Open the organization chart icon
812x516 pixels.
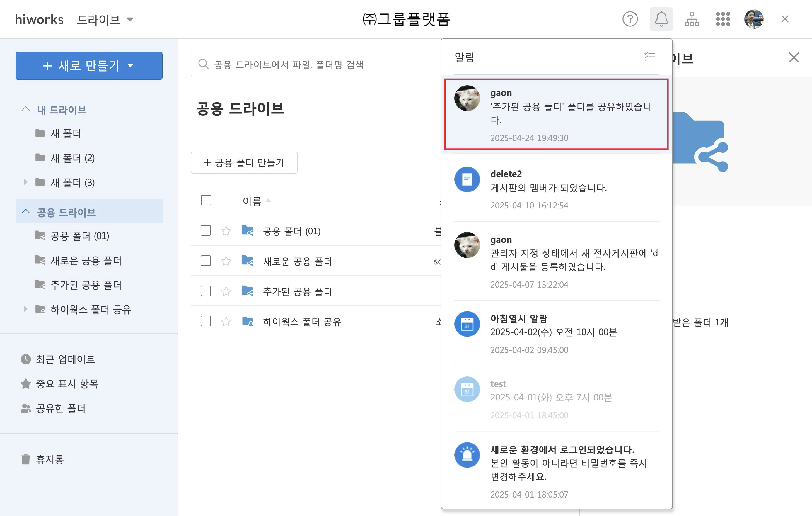click(692, 19)
